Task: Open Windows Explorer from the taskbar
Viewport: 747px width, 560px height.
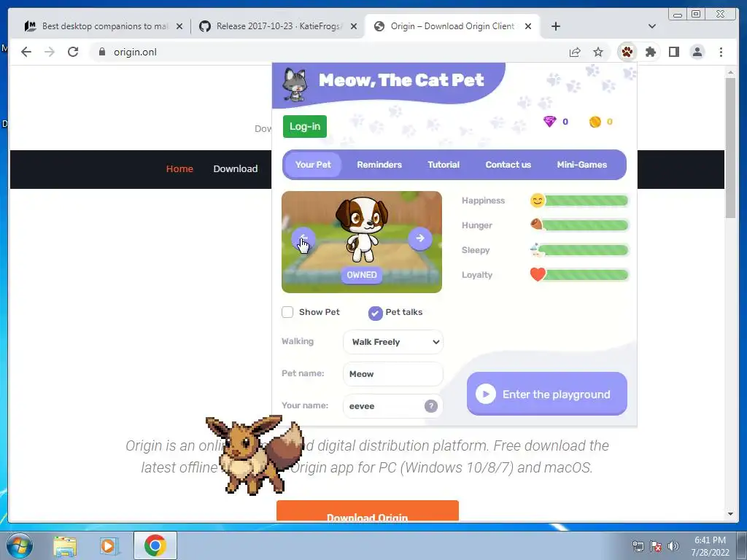Action: [65, 545]
